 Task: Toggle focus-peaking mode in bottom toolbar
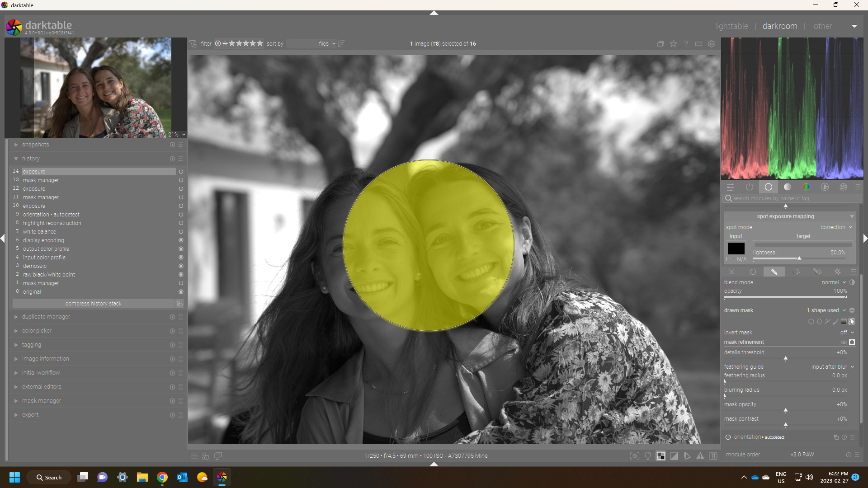pyautogui.click(x=634, y=456)
